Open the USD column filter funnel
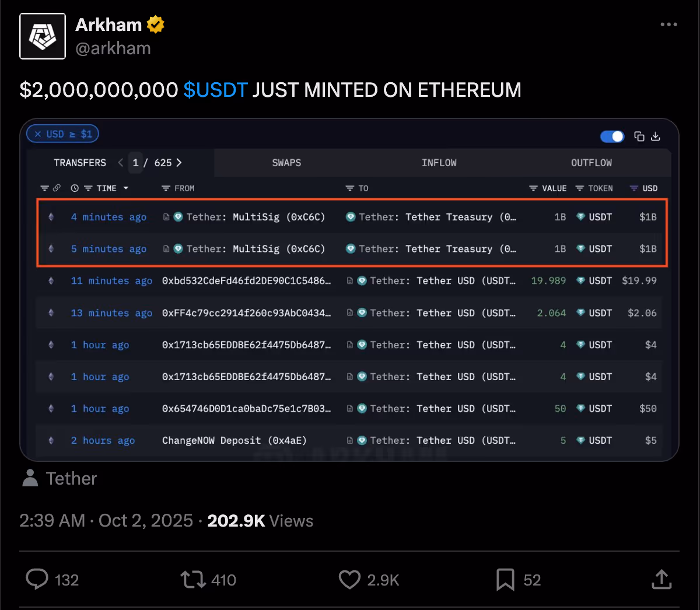This screenshot has width=700, height=610. [x=633, y=188]
